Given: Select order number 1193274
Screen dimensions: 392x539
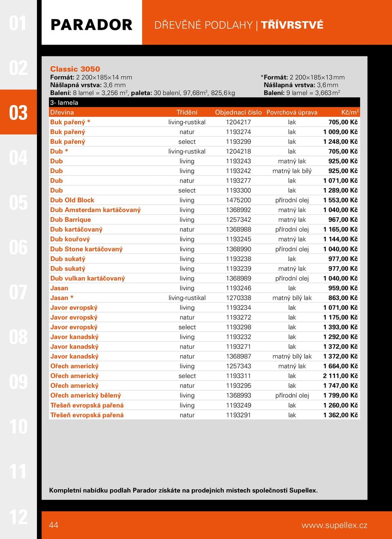Looking at the screenshot, I should click(238, 132).
